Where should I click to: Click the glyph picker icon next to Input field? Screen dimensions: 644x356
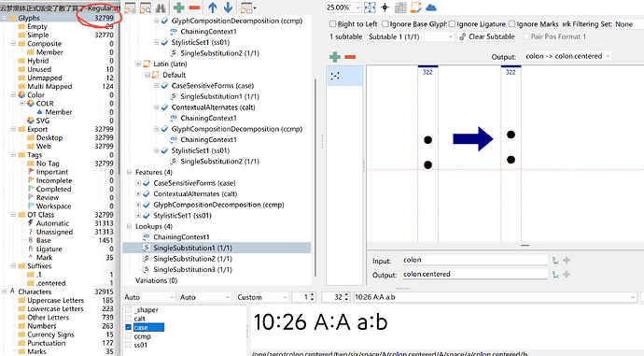(555, 260)
